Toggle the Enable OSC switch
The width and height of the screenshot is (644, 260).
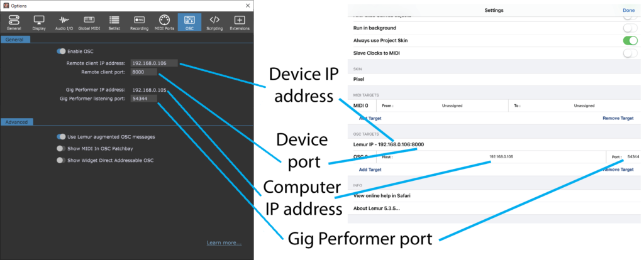[61, 51]
